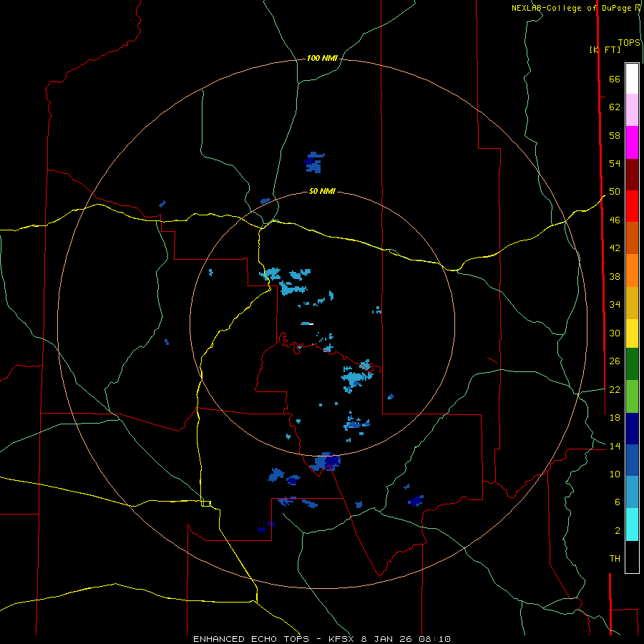Viewport: 644px width, 644px height.
Task: Click the orange legend swatch near 38
Action: coord(632,270)
